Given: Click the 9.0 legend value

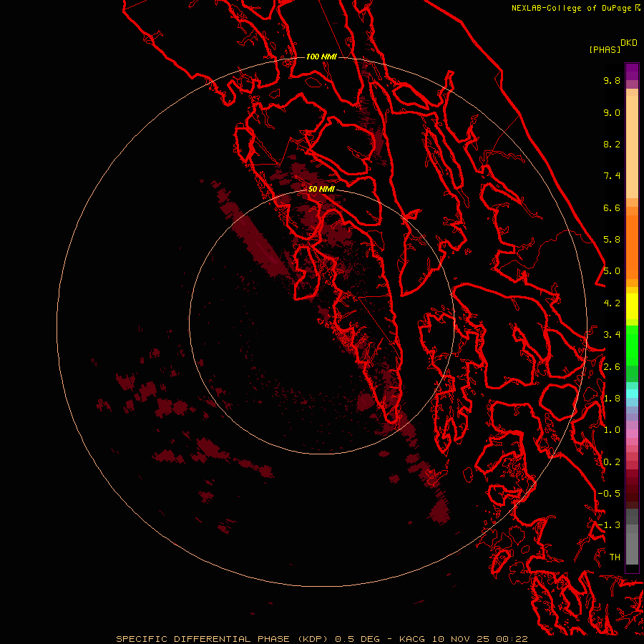Looking at the screenshot, I should coord(612,112).
